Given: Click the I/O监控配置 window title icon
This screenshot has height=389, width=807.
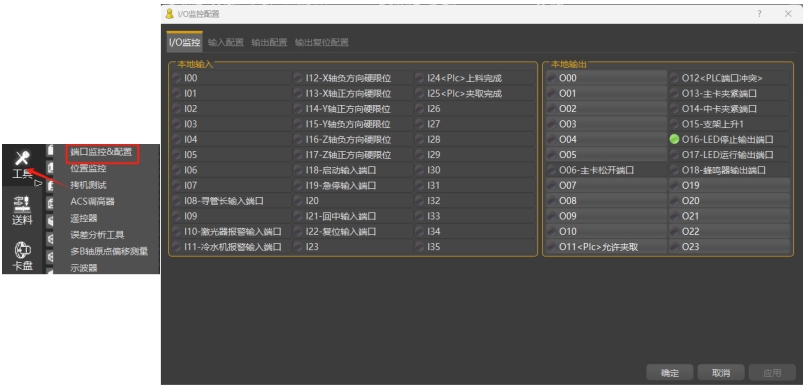Looking at the screenshot, I should click(169, 14).
